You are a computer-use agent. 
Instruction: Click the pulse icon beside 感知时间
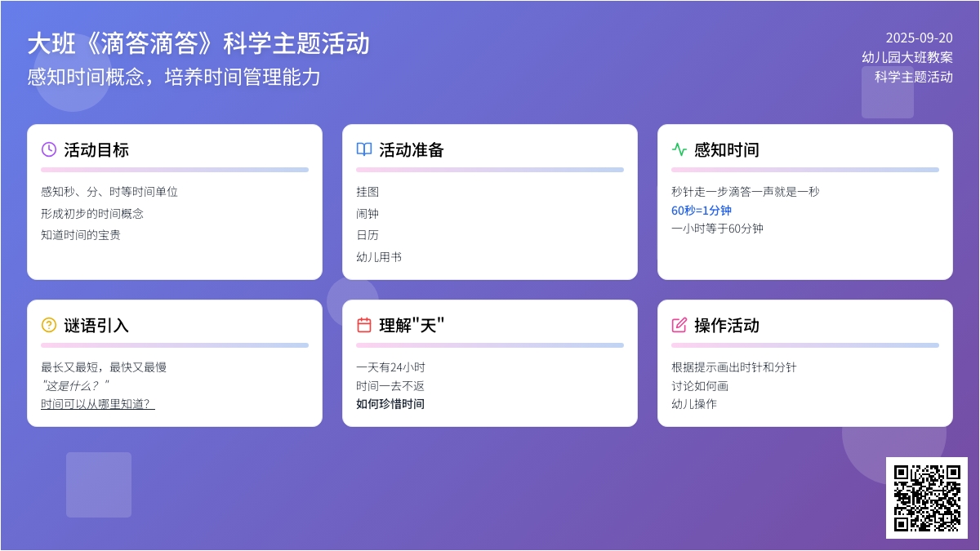point(679,149)
